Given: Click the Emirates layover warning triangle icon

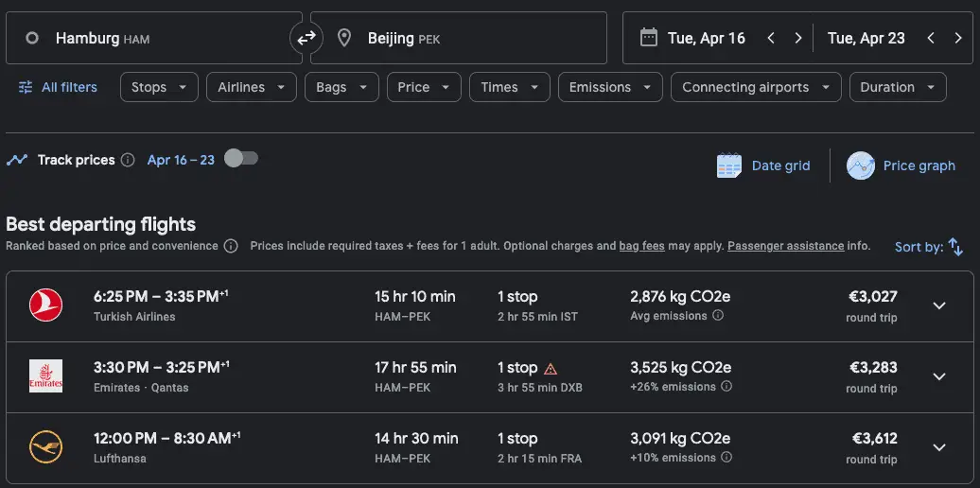Looking at the screenshot, I should pos(551,368).
